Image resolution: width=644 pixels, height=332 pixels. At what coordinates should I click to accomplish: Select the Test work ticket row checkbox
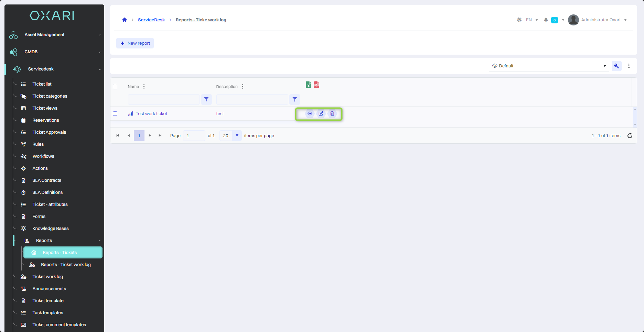[x=115, y=114]
